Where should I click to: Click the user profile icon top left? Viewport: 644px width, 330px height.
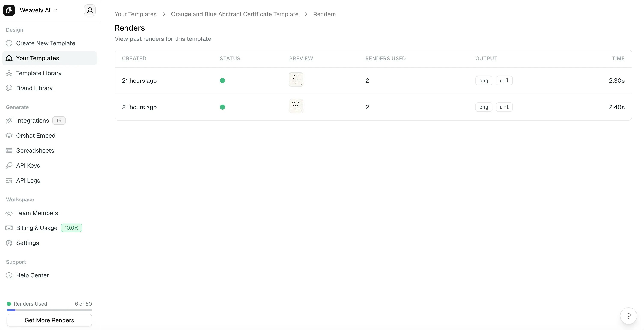[x=90, y=10]
